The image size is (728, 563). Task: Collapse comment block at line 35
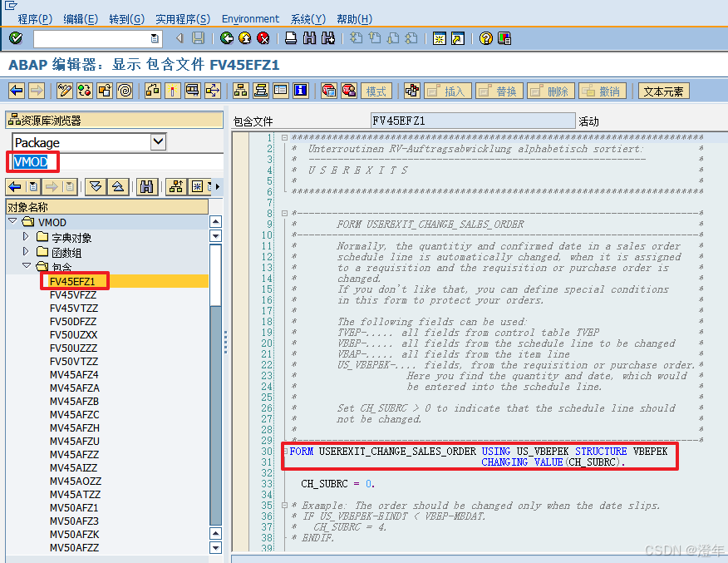tap(284, 505)
